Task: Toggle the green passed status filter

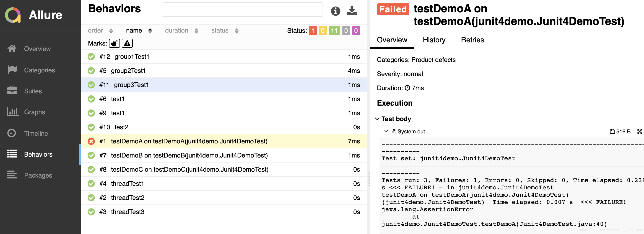Action: coord(334,31)
